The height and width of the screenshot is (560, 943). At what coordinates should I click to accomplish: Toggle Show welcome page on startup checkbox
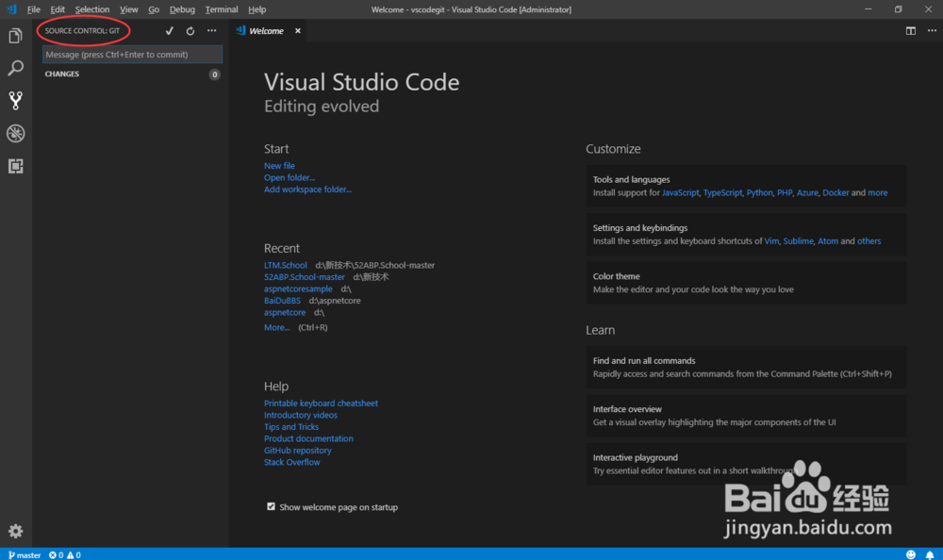pyautogui.click(x=271, y=506)
